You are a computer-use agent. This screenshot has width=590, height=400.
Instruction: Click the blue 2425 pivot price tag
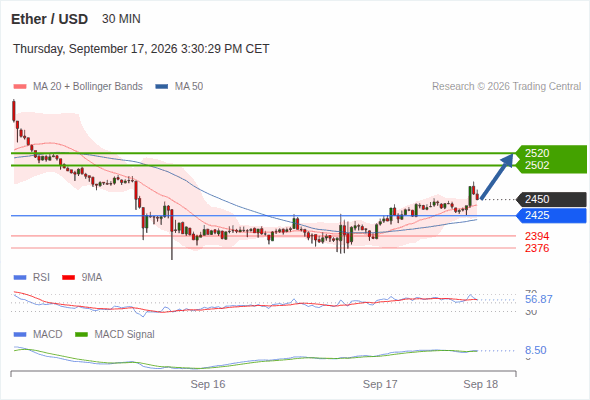click(552, 215)
